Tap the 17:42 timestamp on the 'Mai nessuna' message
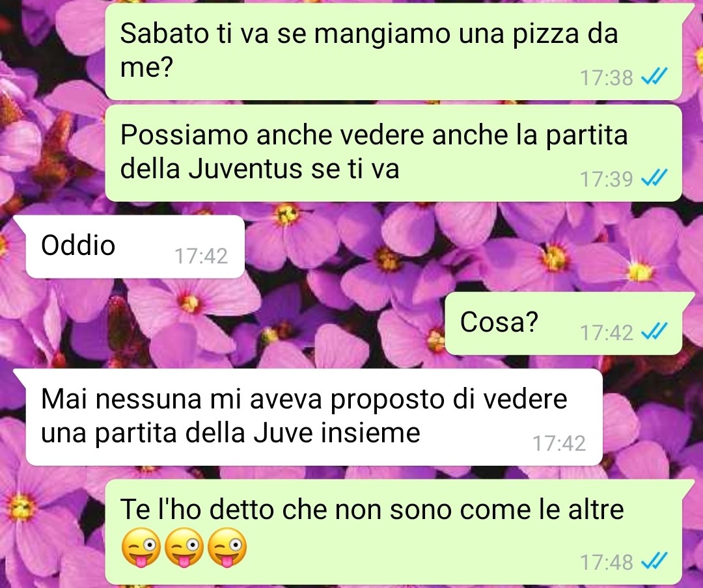This screenshot has height=588, width=703. click(559, 443)
